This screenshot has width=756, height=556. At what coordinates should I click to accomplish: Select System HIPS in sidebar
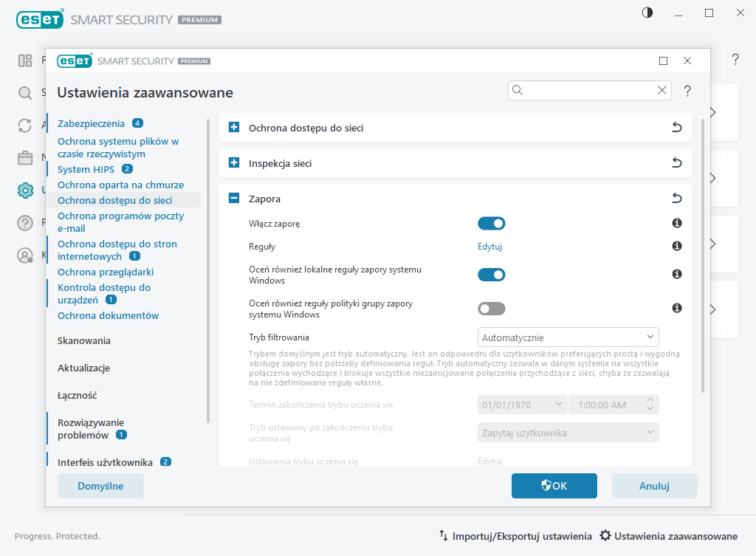click(86, 169)
